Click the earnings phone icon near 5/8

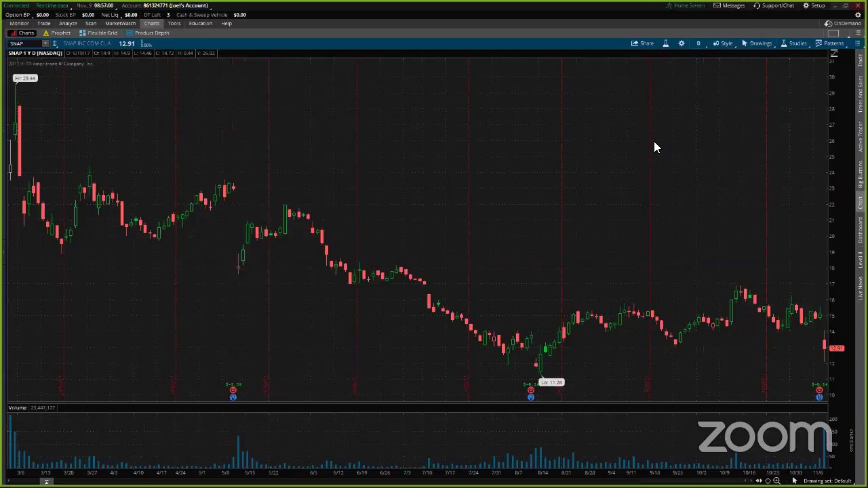click(233, 390)
